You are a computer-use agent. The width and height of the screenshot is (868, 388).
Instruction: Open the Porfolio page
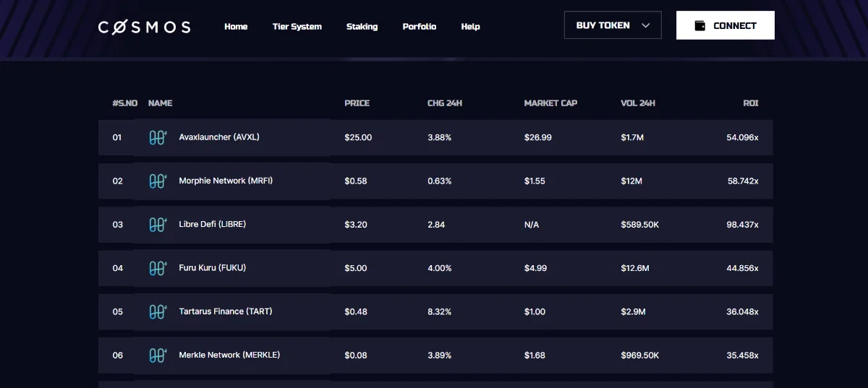point(420,27)
